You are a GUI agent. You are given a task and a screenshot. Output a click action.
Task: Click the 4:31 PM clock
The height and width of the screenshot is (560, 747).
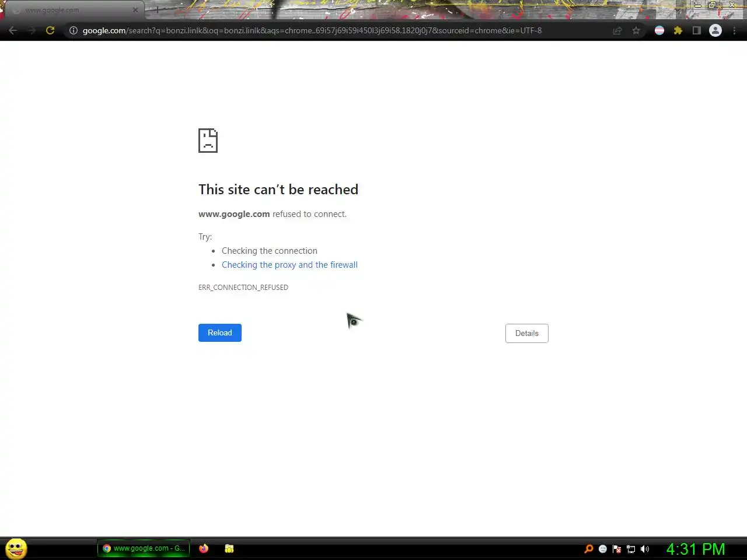pyautogui.click(x=696, y=549)
